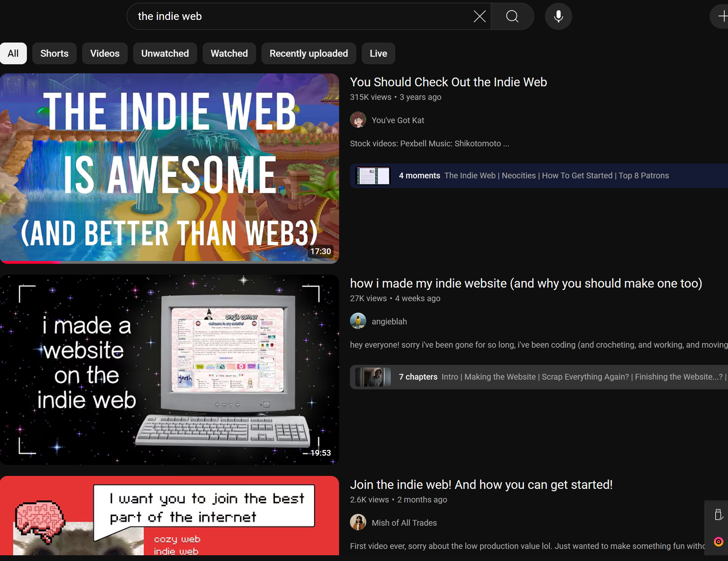Go to angieblah channel name
This screenshot has width=728, height=561.
(x=389, y=321)
